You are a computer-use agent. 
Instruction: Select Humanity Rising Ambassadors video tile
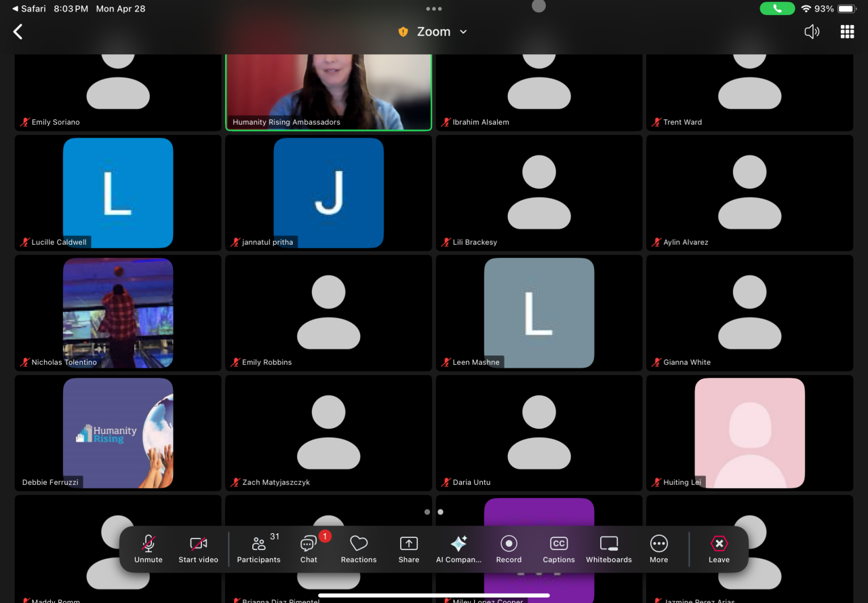click(x=328, y=92)
